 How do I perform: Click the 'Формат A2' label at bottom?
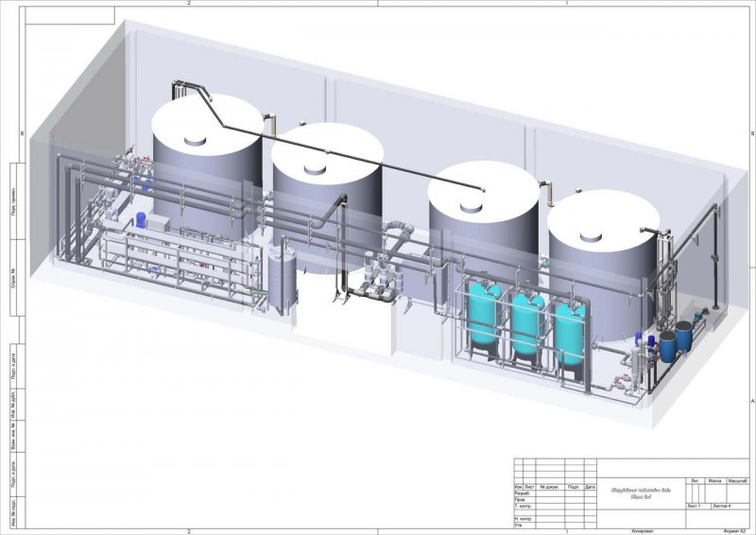coord(734,531)
